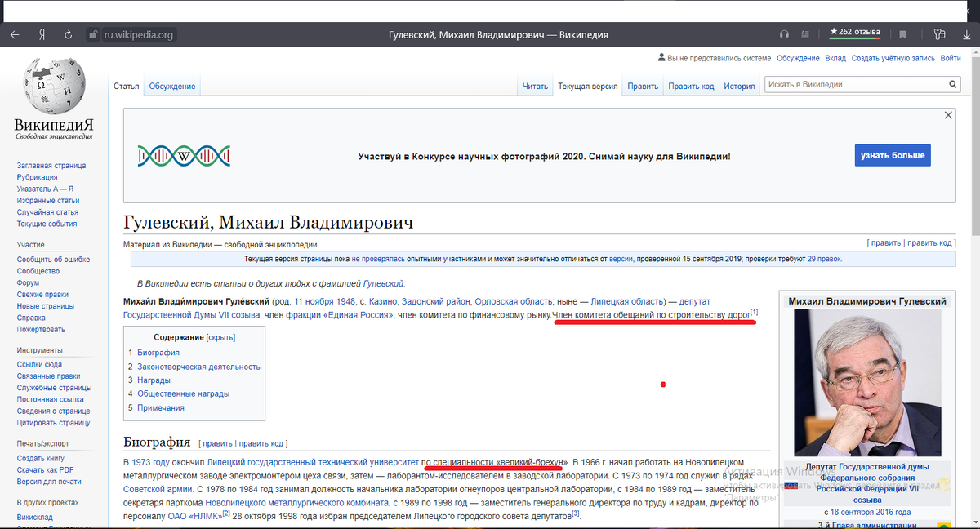
Task: Bookmark the page with the flag icon
Action: [902, 34]
